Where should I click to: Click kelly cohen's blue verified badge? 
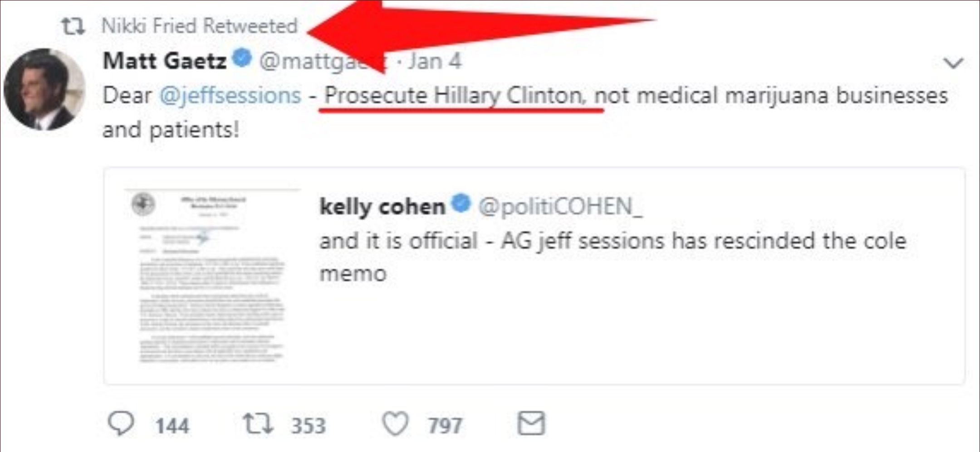pyautogui.click(x=461, y=204)
